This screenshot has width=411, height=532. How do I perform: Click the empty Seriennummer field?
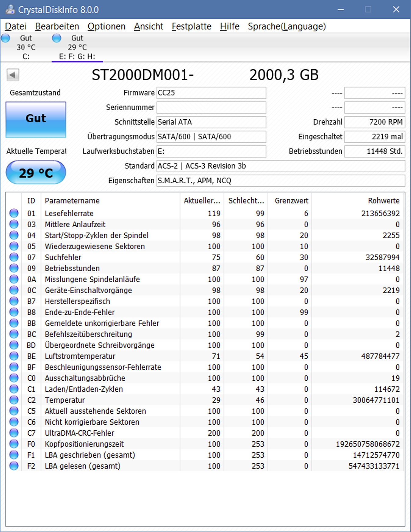[211, 107]
